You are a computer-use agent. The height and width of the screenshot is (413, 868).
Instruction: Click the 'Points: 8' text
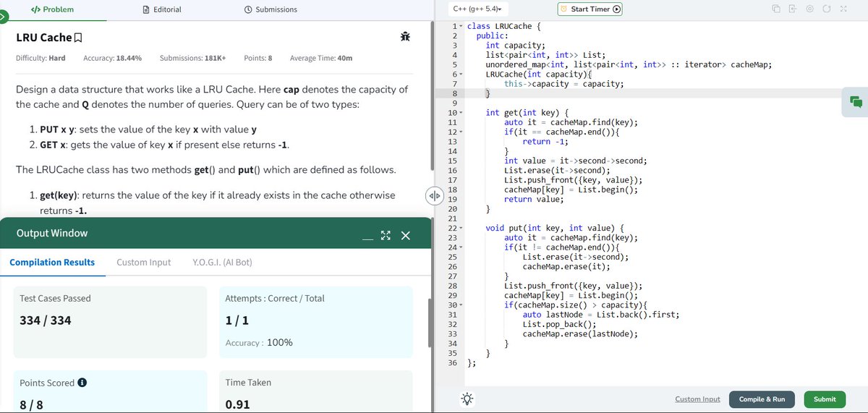point(258,58)
